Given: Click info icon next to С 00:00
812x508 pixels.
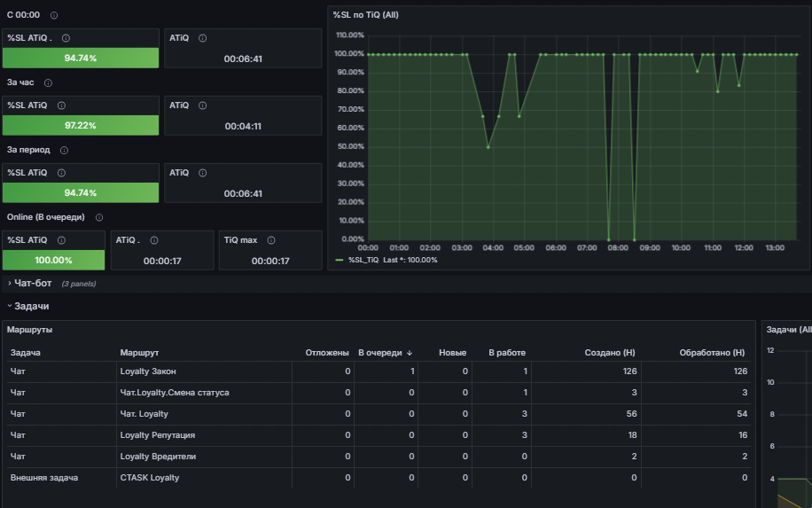Looking at the screenshot, I should (x=54, y=16).
